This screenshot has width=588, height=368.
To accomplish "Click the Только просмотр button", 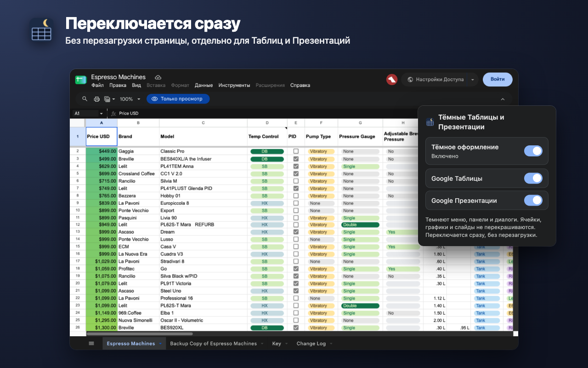I will (178, 99).
